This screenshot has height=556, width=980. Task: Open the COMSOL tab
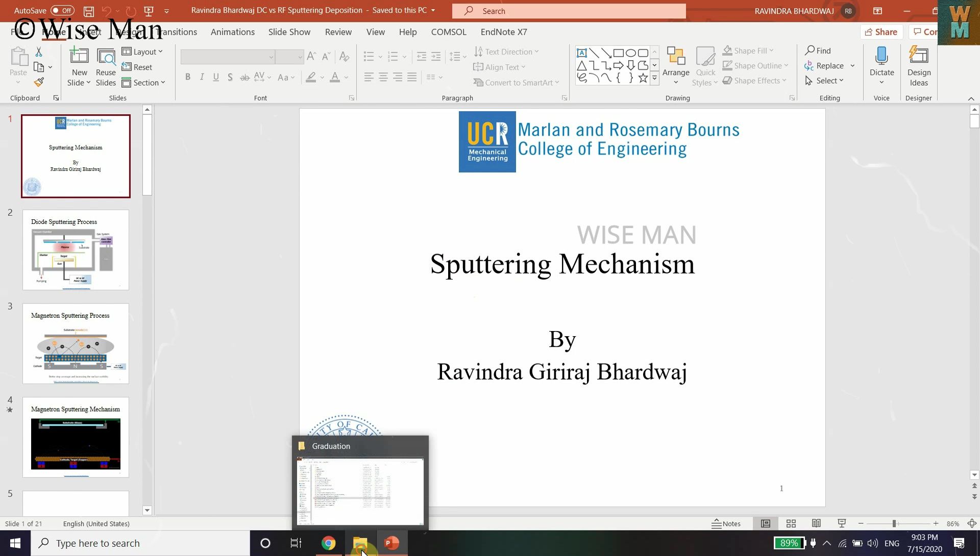coord(449,32)
